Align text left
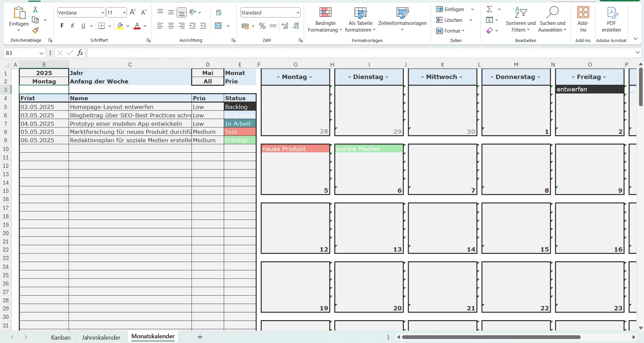This screenshot has height=343, width=644. coord(160,26)
